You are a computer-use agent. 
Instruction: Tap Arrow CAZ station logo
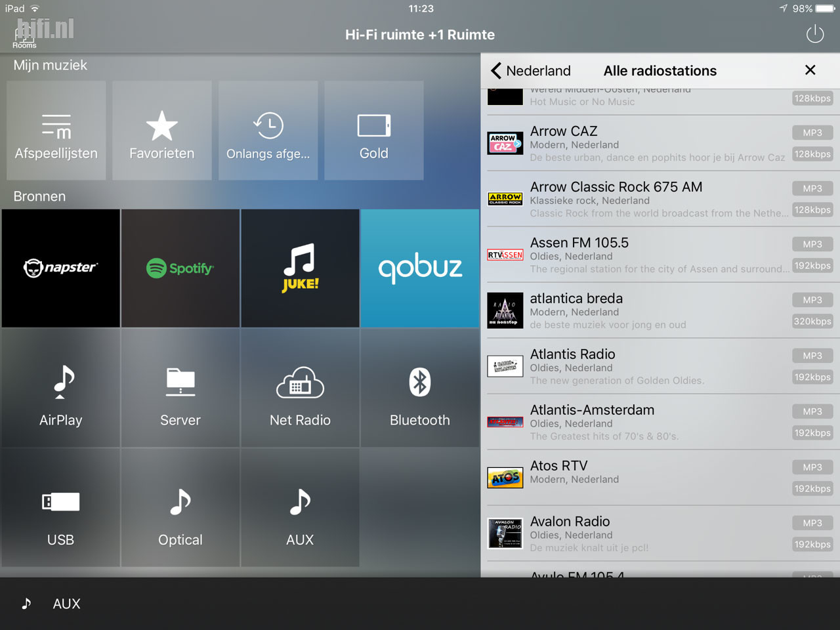(x=505, y=143)
